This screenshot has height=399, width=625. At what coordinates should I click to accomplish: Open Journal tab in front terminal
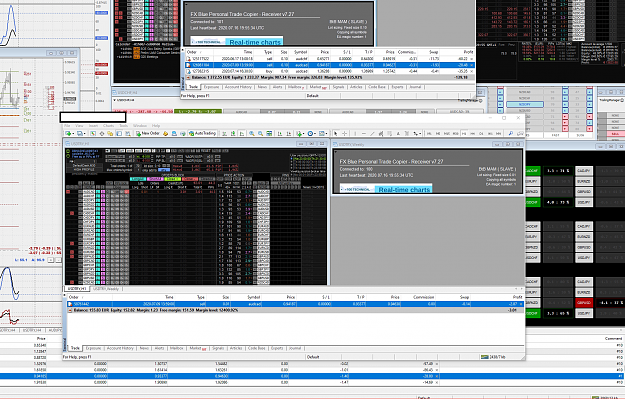click(295, 348)
